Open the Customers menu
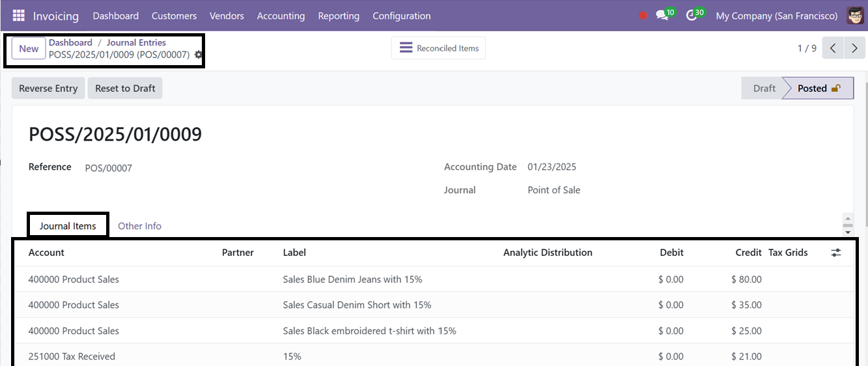Image resolution: width=868 pixels, height=366 pixels. pos(174,16)
